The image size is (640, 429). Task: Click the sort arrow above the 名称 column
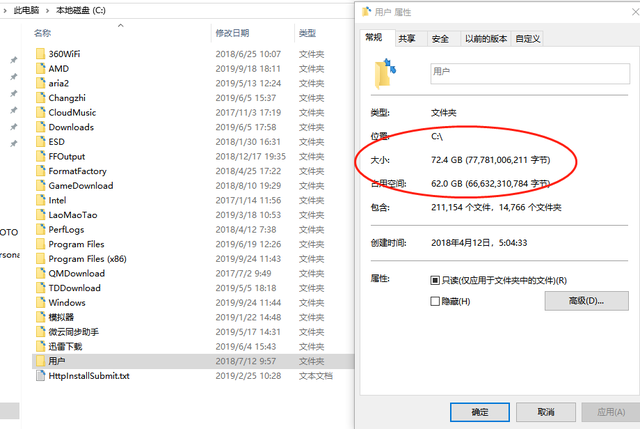coord(120,26)
